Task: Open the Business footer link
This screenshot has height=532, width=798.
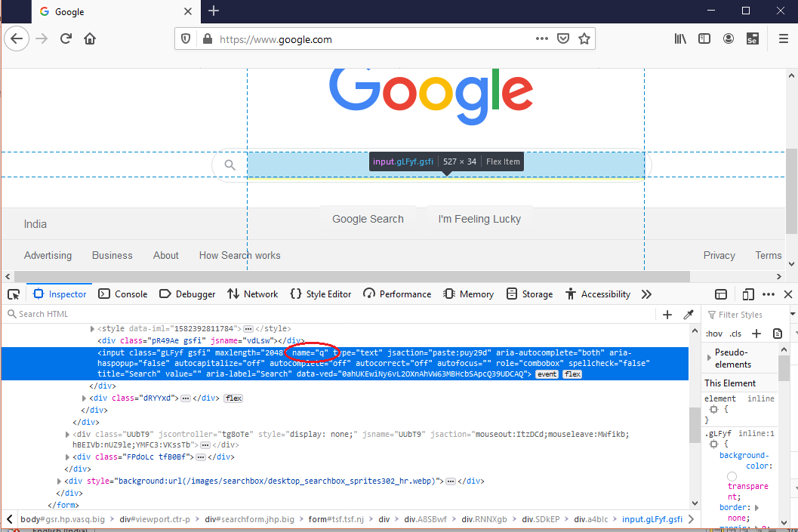Action: tap(112, 255)
